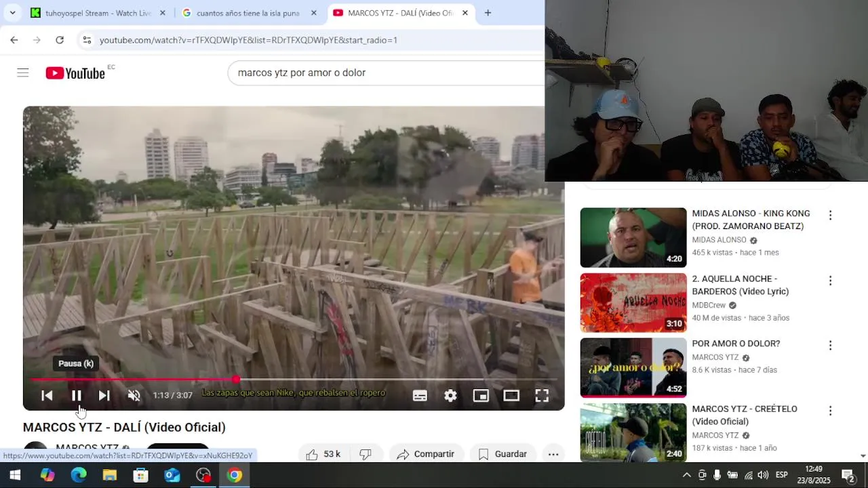The height and width of the screenshot is (488, 868).
Task: Save video with Guardar button
Action: point(502,454)
